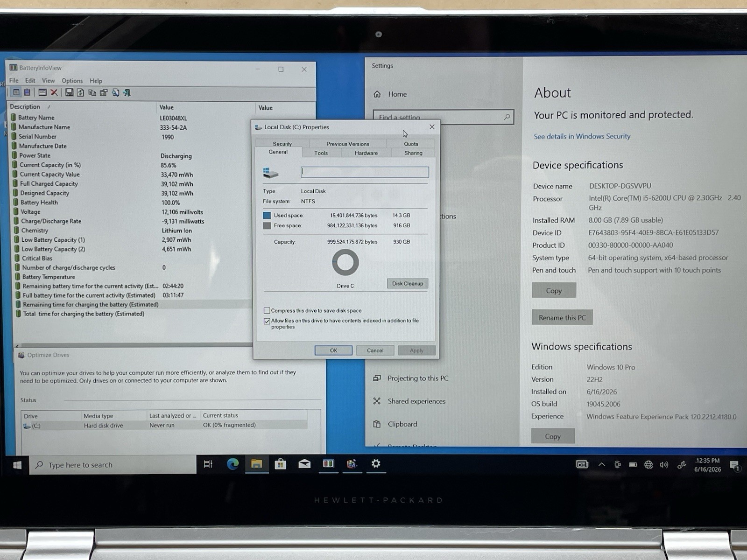Click the Shared experiences icon
Viewport: 747px width, 560px height.
377,401
